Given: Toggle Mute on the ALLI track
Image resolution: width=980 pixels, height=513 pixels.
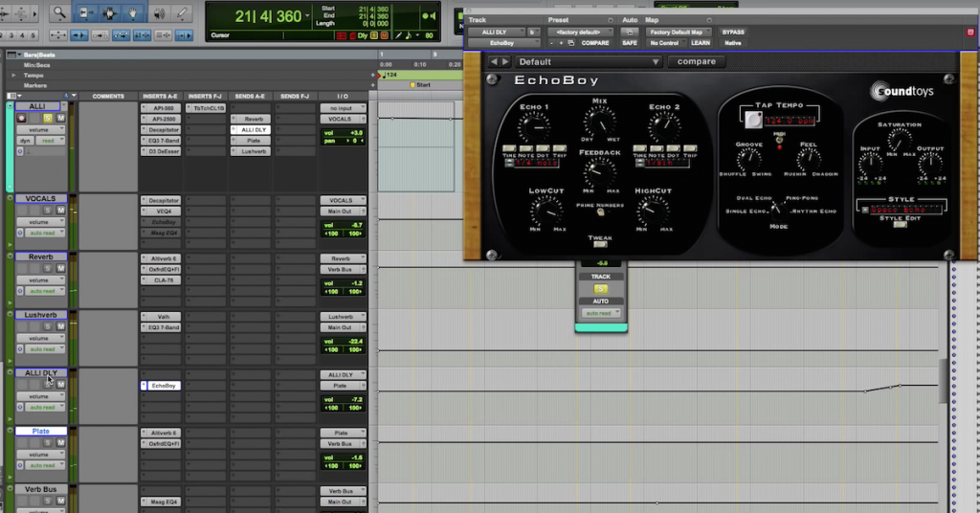Looking at the screenshot, I should click(60, 118).
